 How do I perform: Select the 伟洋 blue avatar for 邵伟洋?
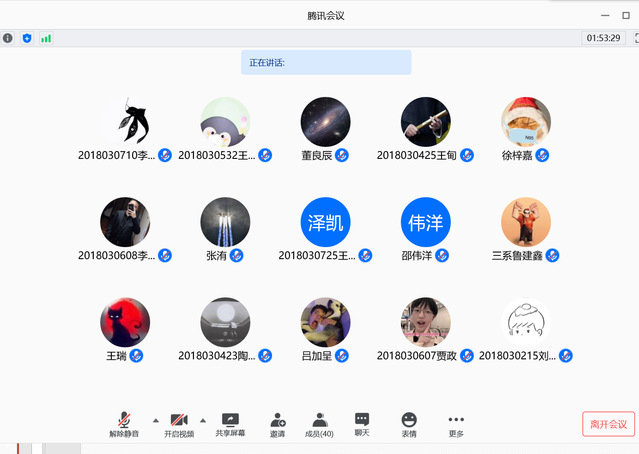click(x=425, y=222)
